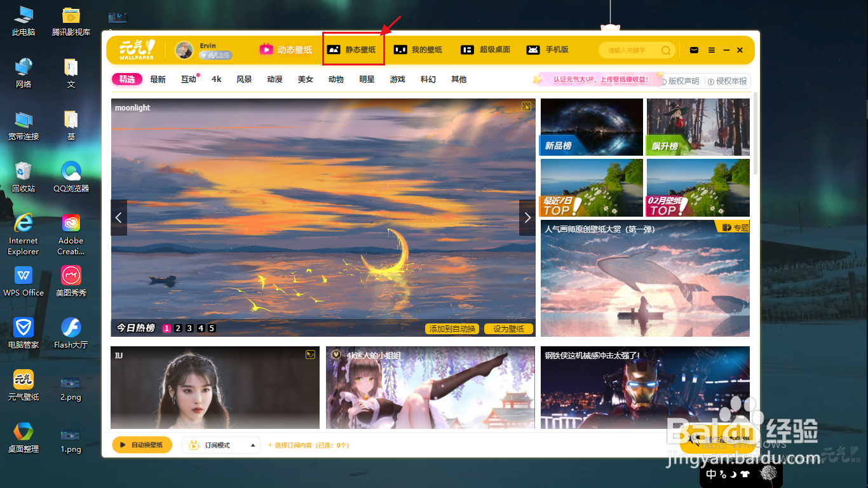Jump to hot-list slide 3
This screenshot has height=488, width=868.
click(189, 329)
